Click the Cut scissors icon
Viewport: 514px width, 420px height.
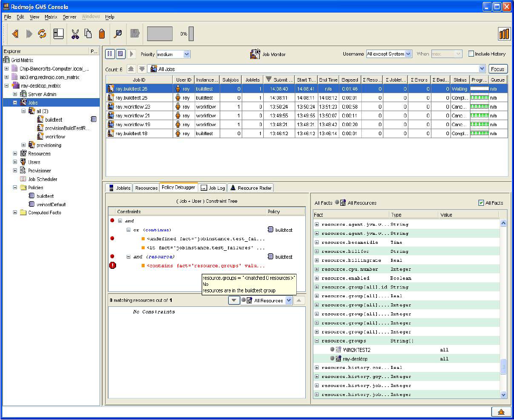[75, 34]
